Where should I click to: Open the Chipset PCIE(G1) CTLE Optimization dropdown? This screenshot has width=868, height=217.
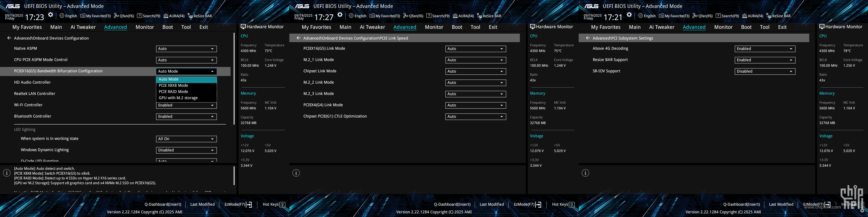tap(476, 117)
